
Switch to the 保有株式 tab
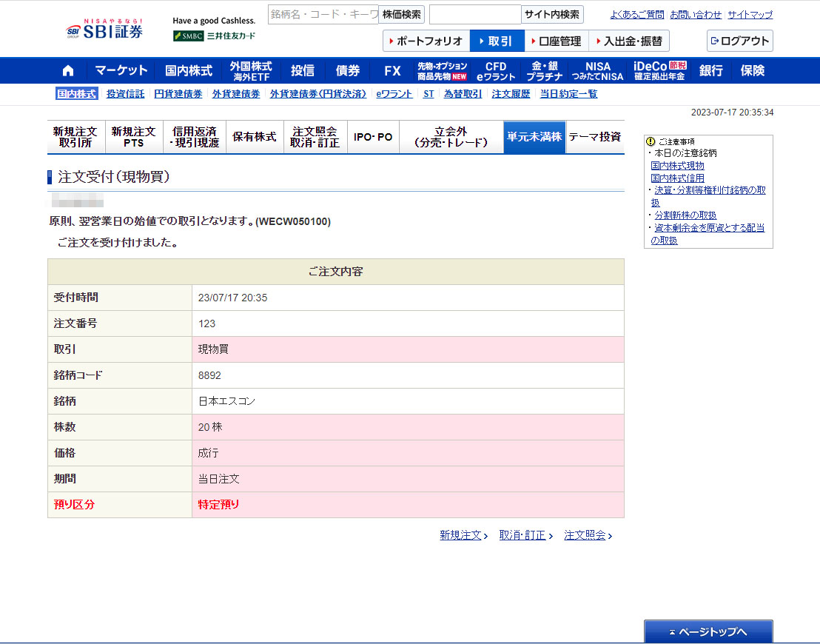coord(254,137)
